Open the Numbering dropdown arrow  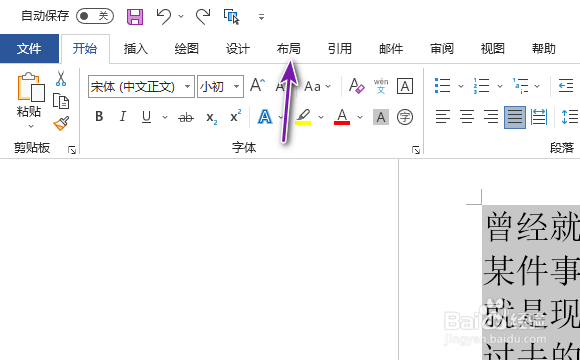[x=500, y=86]
